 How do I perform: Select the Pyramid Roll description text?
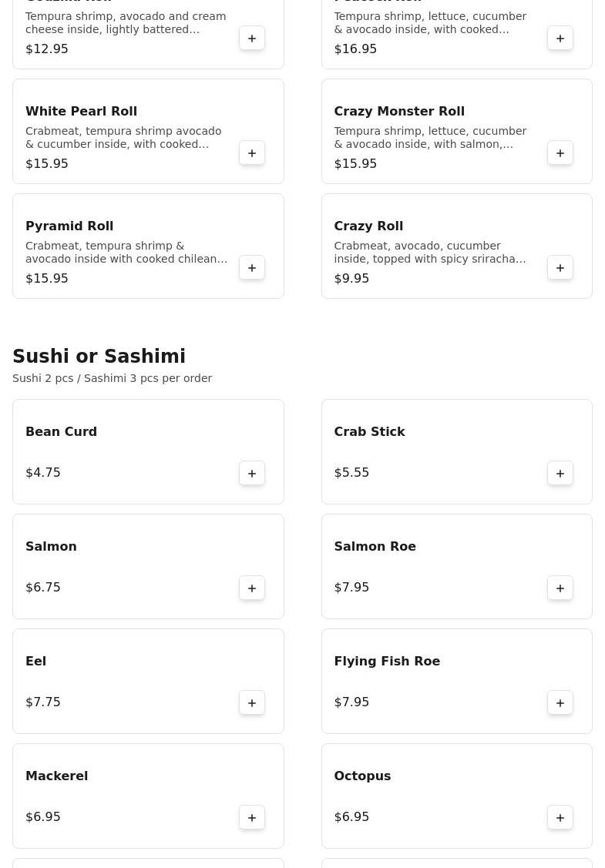[x=126, y=253]
